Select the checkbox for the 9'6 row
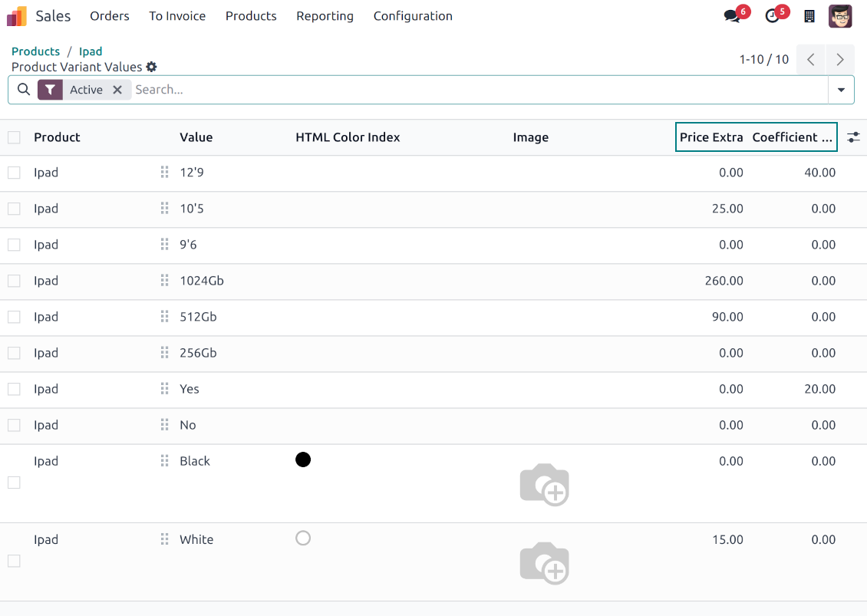867x616 pixels. [x=14, y=245]
